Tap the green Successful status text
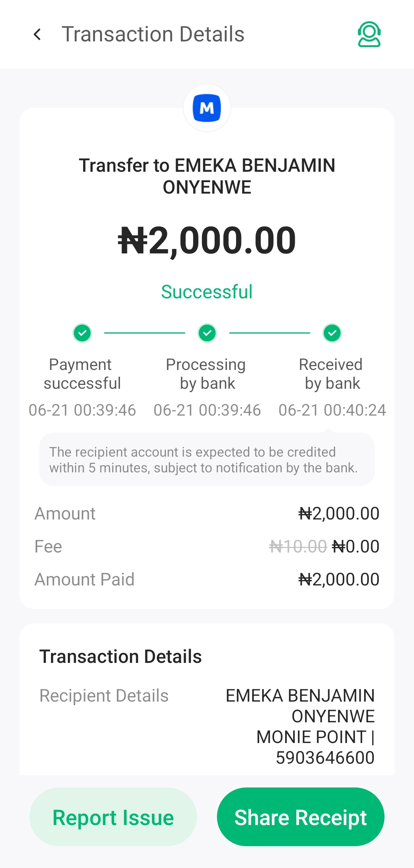 [207, 292]
